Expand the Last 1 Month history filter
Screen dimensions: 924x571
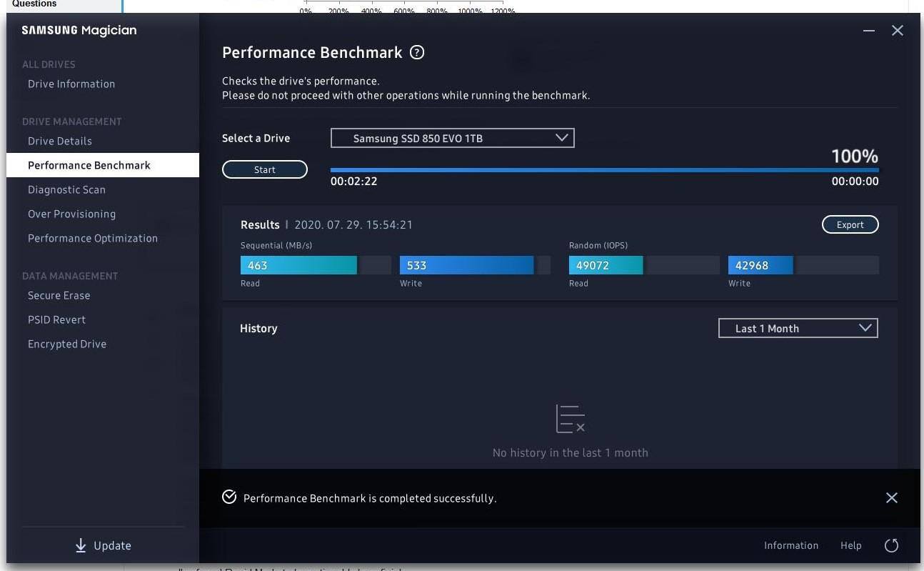point(798,328)
